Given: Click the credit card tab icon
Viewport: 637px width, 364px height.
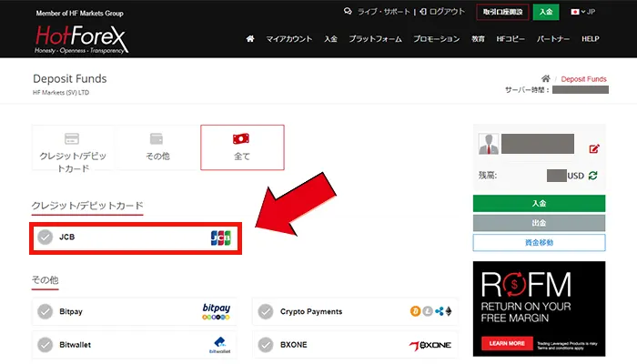Looking at the screenshot, I should (x=72, y=138).
